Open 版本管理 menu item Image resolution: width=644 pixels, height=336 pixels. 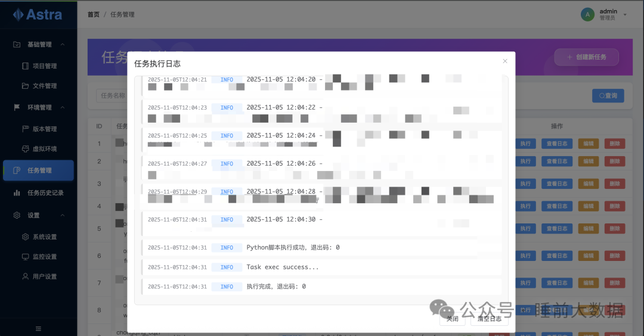(x=38, y=129)
